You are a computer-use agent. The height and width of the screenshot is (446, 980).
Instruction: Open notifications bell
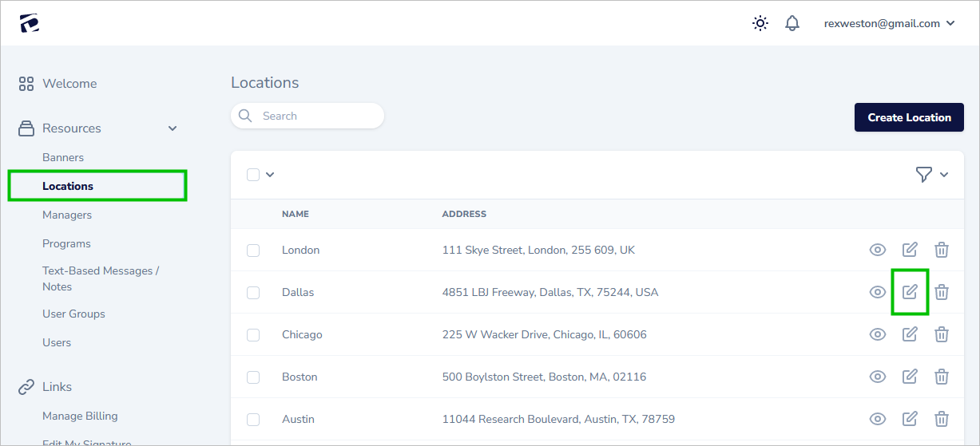coord(792,23)
